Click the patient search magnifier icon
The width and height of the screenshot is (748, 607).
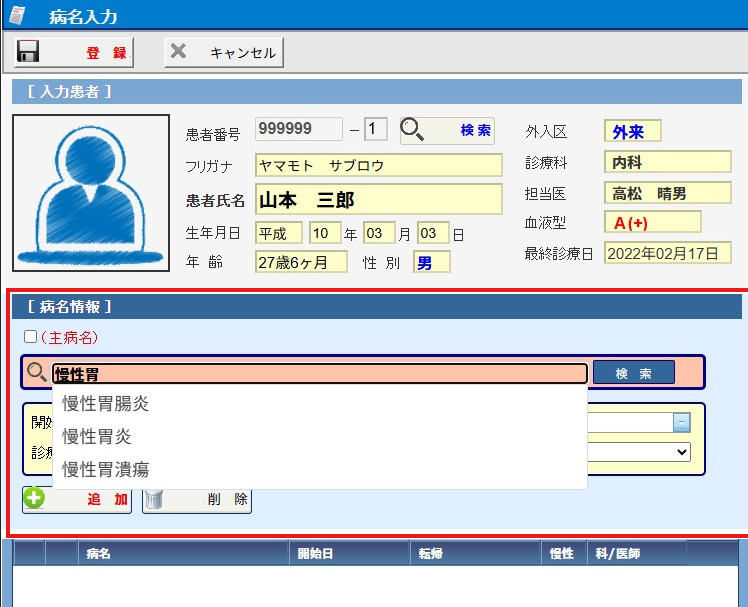tap(412, 130)
